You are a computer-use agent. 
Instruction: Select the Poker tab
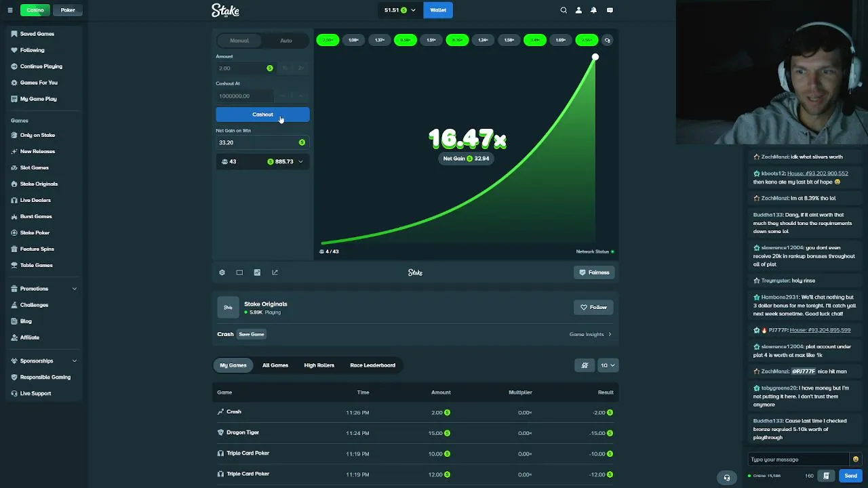tap(68, 10)
